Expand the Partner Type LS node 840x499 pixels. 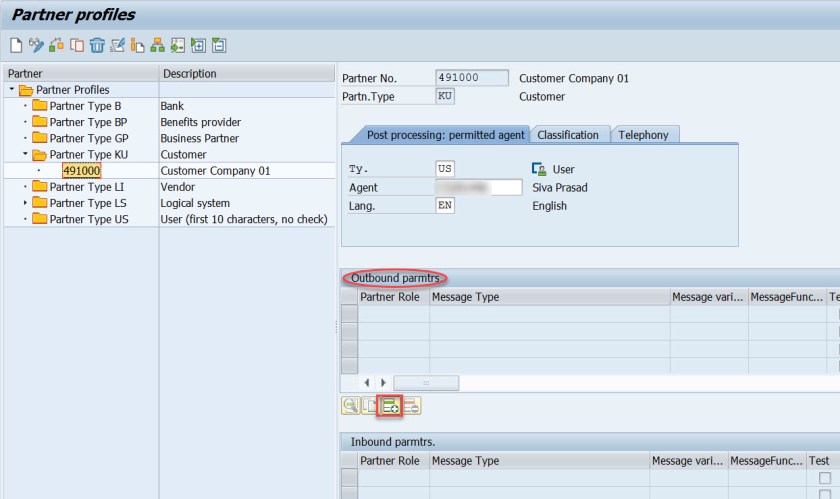[25, 203]
